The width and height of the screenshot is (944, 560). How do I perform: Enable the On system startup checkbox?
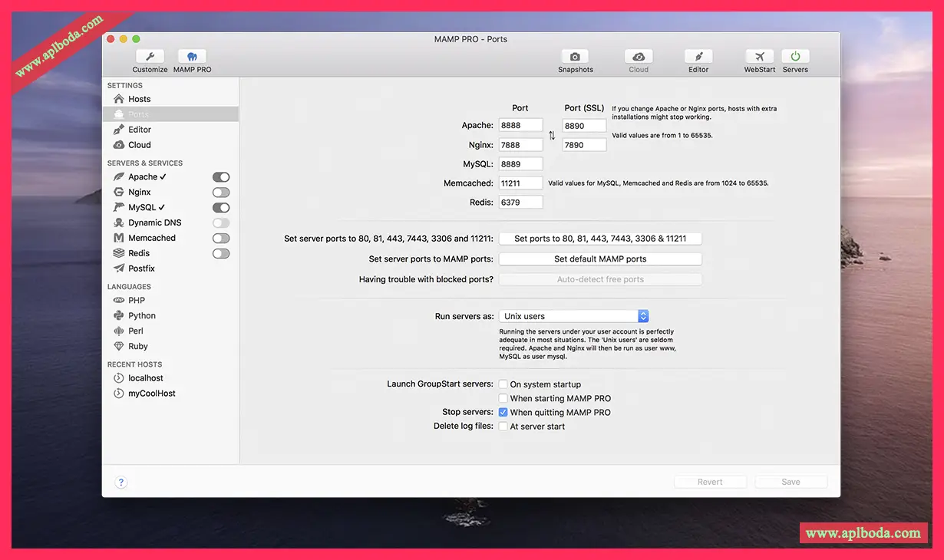click(x=503, y=384)
